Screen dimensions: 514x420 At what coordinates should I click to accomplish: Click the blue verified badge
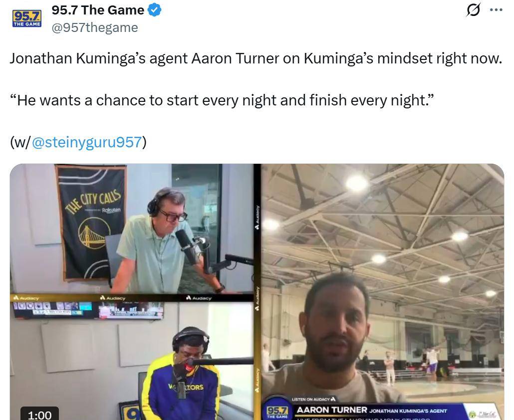click(x=154, y=10)
